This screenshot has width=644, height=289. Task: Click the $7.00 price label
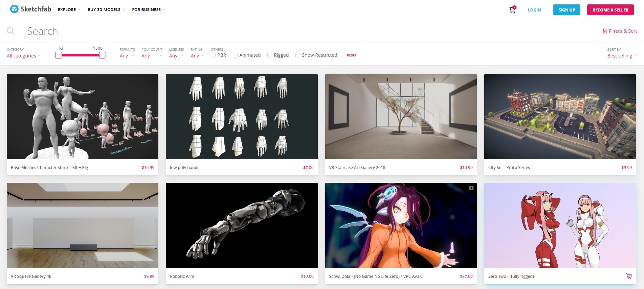point(308,167)
